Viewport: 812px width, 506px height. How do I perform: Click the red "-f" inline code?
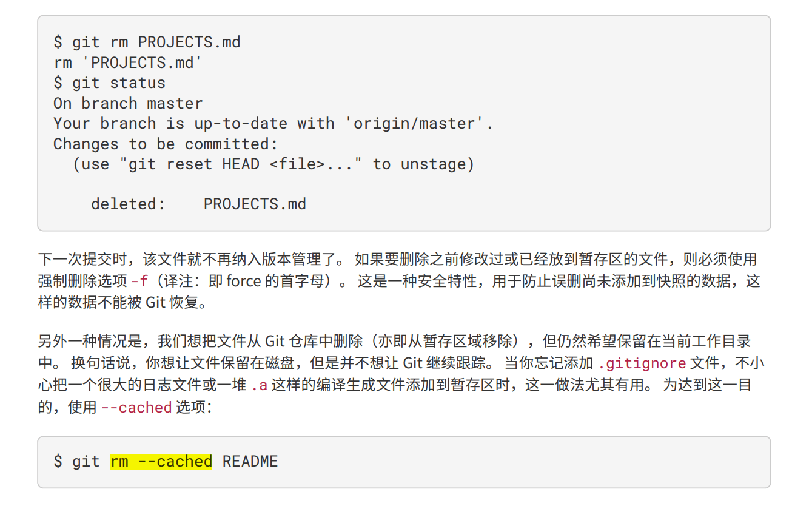coord(138,282)
